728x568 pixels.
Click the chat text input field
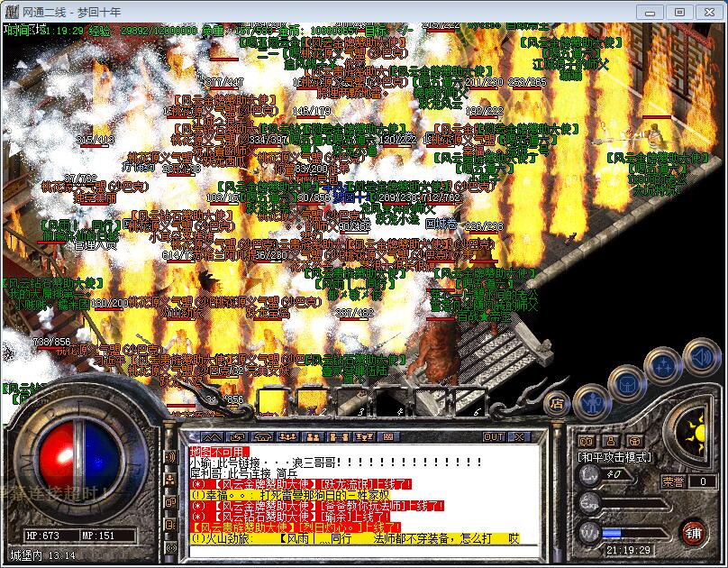[x=365, y=551]
